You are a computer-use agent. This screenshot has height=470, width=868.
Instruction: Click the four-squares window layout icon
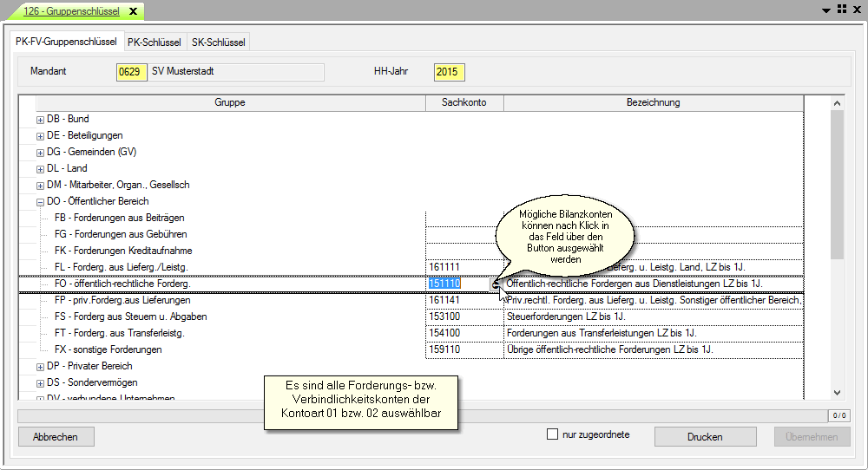point(841,9)
